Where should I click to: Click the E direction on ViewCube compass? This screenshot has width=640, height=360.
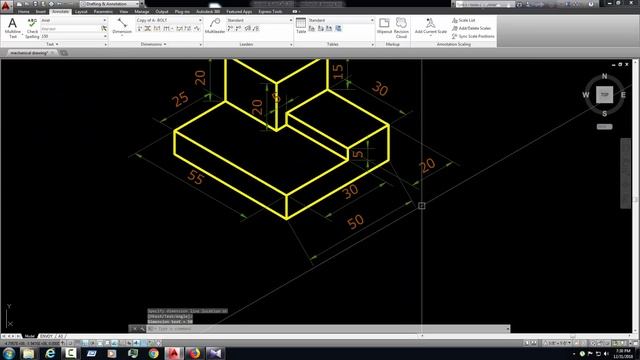tap(623, 95)
